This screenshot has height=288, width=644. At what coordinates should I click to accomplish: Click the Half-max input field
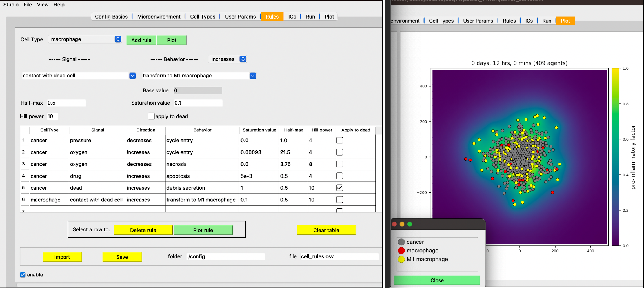(66, 103)
